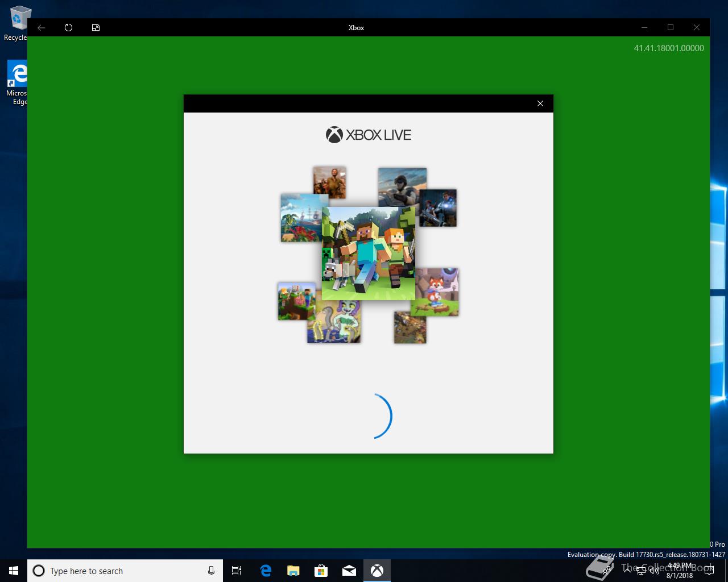Maximize the Xbox window
The height and width of the screenshot is (582, 728).
pos(671,27)
